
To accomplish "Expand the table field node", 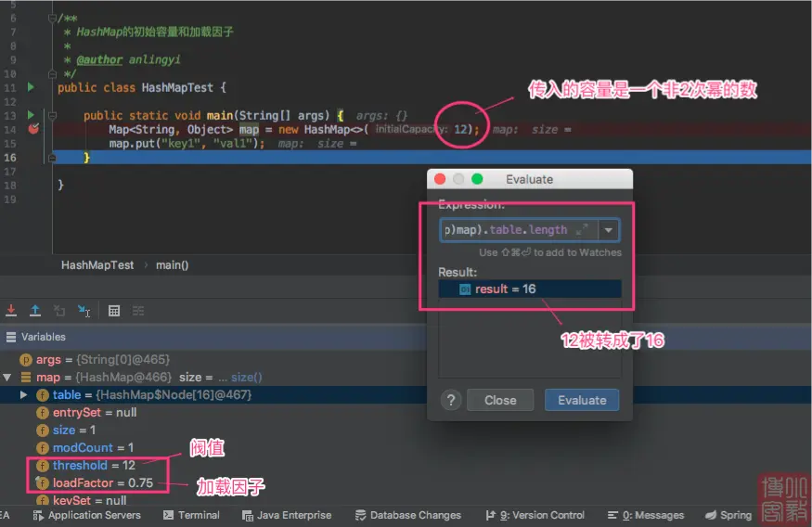I will 23,395.
